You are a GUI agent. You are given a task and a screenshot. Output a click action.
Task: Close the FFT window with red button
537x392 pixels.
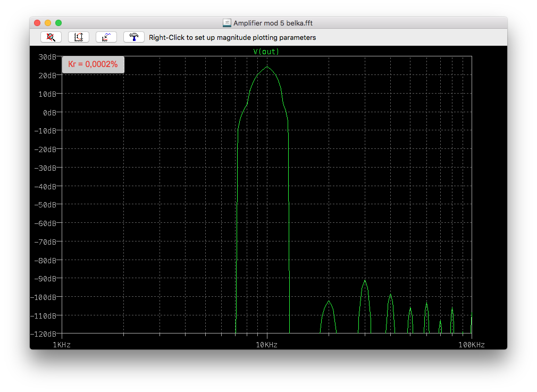pyautogui.click(x=37, y=23)
